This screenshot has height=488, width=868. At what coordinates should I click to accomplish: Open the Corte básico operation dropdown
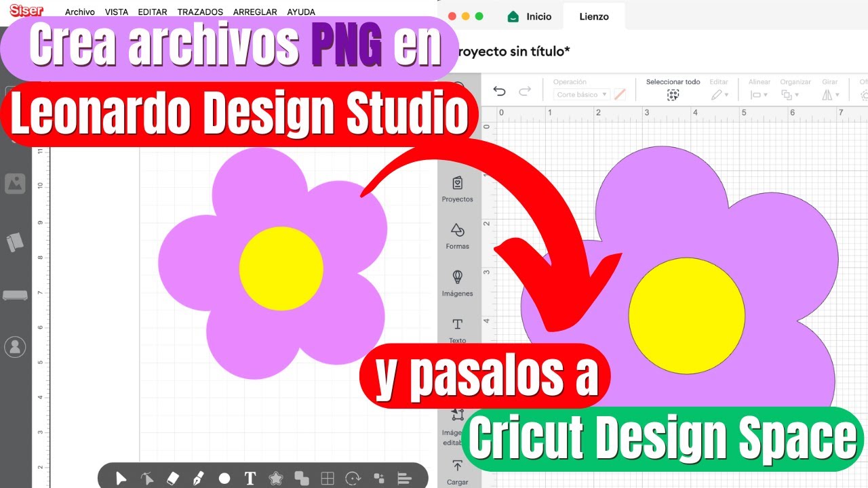click(582, 95)
